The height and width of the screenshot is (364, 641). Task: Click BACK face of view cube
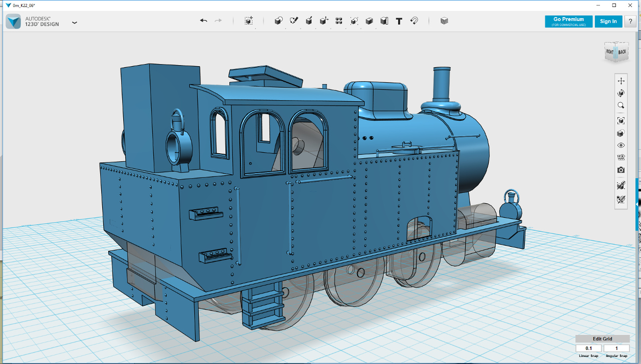[x=622, y=52]
